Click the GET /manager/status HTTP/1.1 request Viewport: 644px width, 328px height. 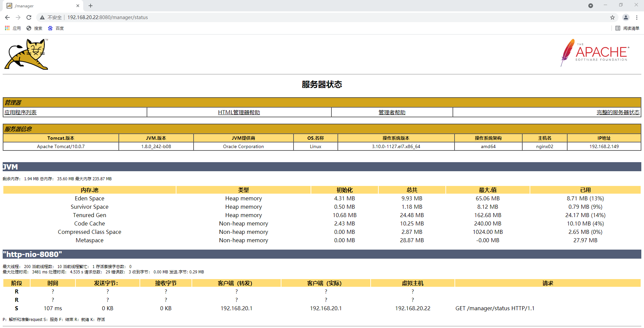495,308
